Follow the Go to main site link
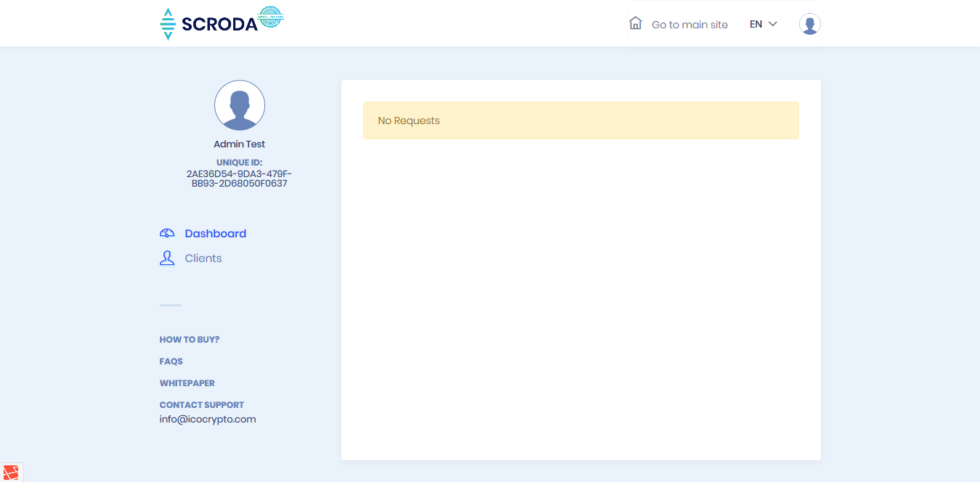 coord(689,25)
